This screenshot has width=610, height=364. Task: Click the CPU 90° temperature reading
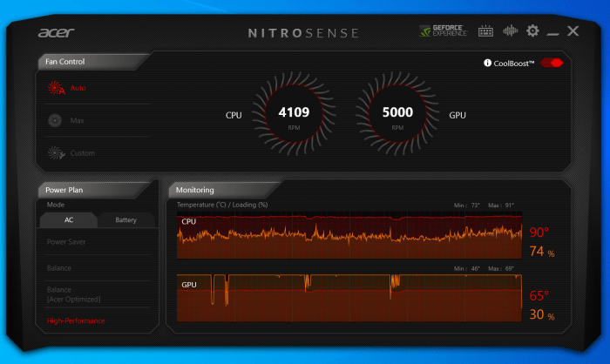point(539,233)
